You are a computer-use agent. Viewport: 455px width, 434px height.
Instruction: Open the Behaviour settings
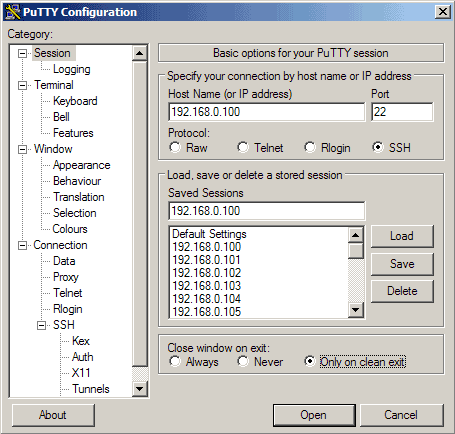(77, 181)
